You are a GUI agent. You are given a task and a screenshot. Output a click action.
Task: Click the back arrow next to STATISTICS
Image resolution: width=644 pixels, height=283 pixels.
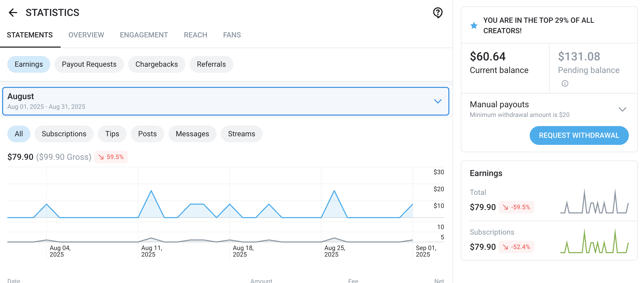pyautogui.click(x=13, y=13)
